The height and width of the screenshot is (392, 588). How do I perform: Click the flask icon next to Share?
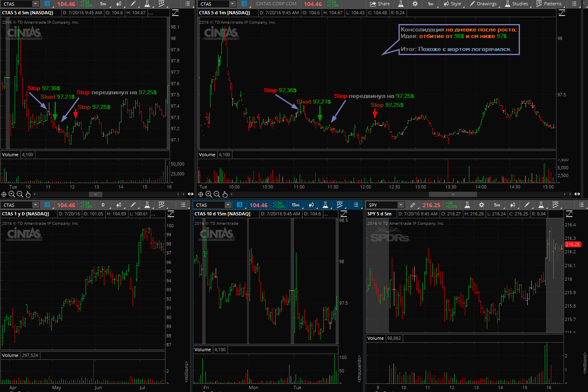[x=400, y=4]
